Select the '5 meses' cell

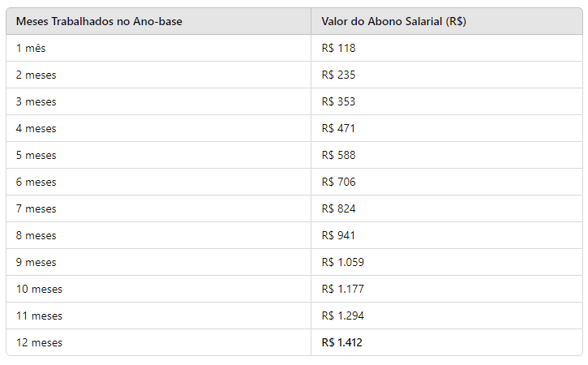coord(36,155)
